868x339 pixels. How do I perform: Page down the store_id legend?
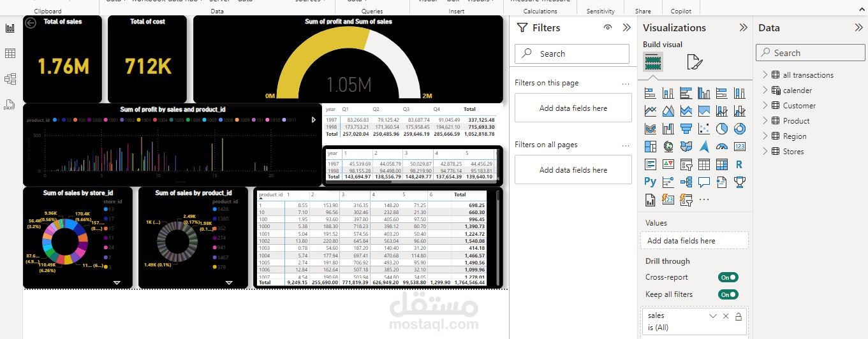point(117,282)
